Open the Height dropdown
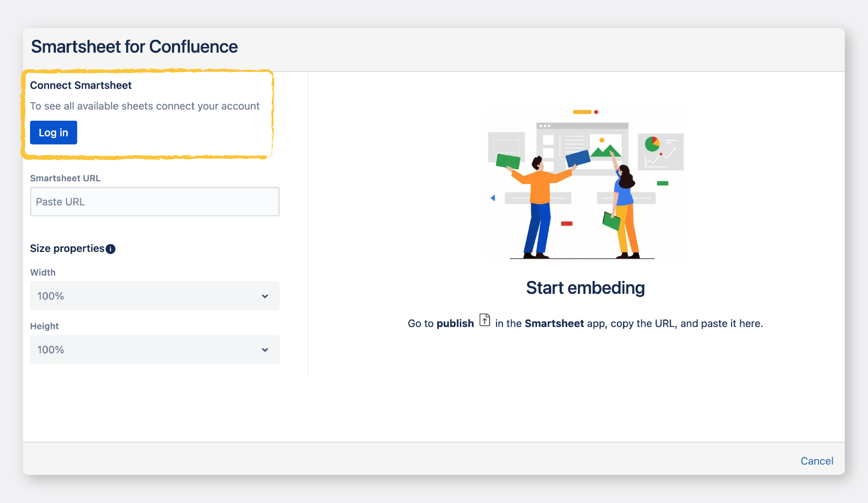 pyautogui.click(x=155, y=350)
